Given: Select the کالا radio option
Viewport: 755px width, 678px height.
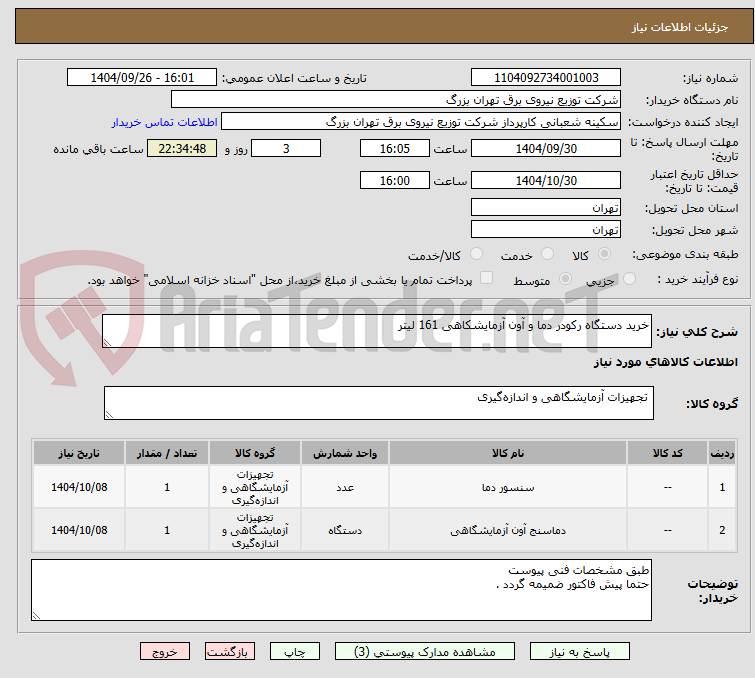Looking at the screenshot, I should tap(604, 254).
